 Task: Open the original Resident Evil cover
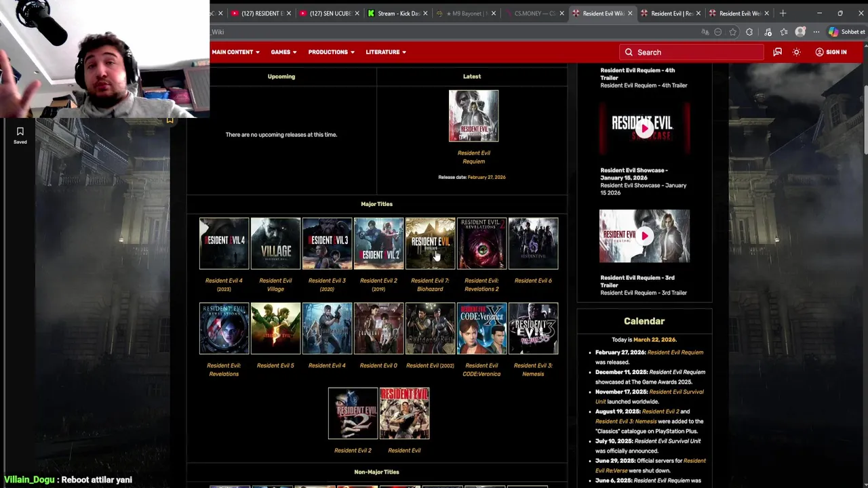point(404,413)
